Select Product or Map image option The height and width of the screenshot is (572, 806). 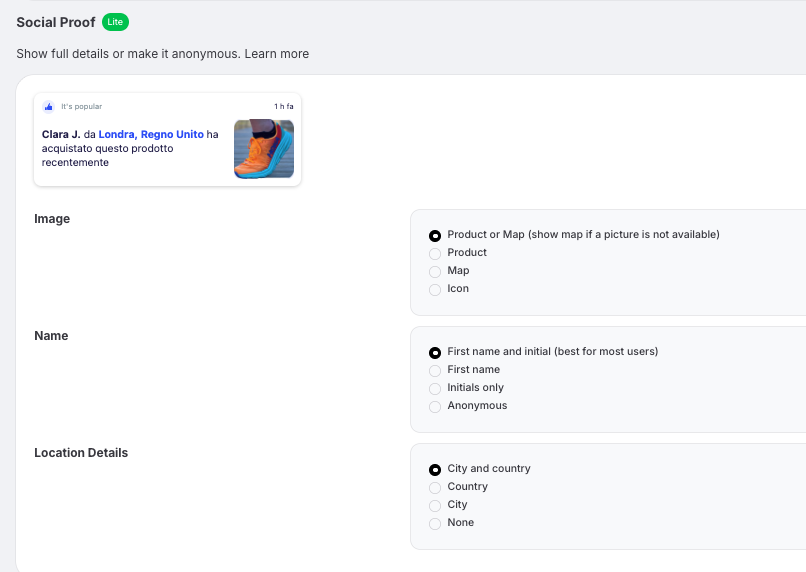click(435, 236)
